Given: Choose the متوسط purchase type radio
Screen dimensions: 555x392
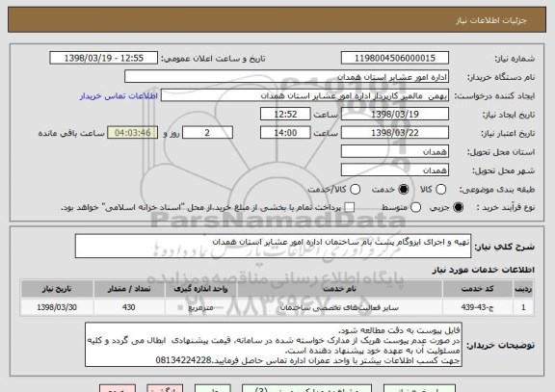Looking at the screenshot, I should (415, 207).
